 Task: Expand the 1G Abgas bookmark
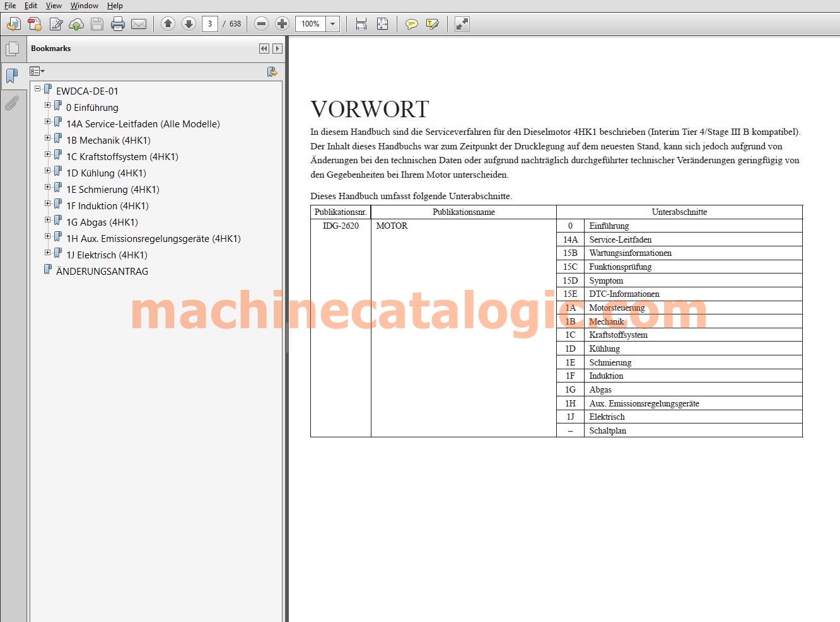click(48, 220)
